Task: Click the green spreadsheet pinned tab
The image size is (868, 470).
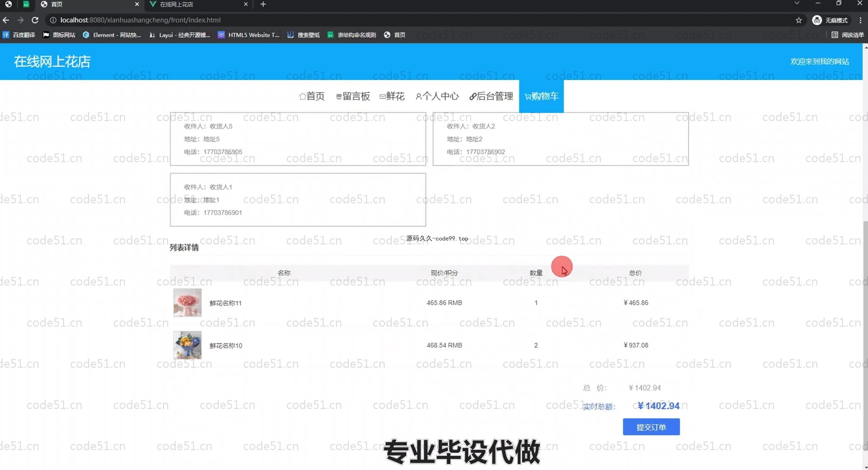Action: (x=26, y=4)
